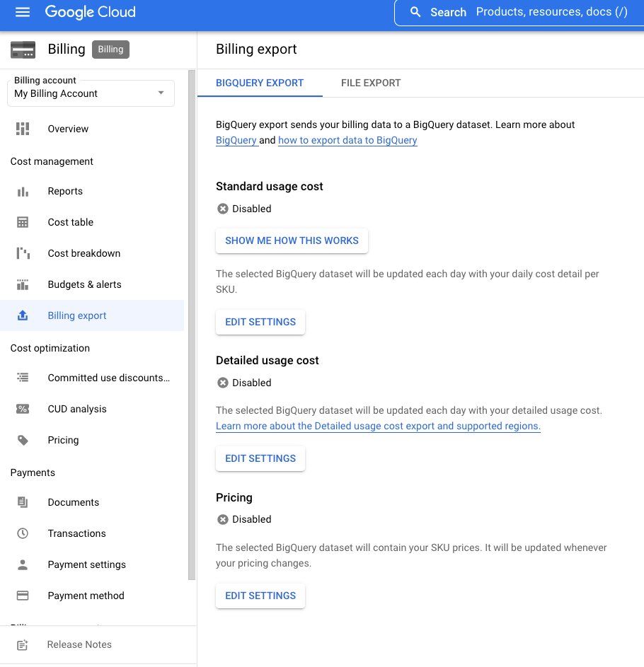
Task: Click Show Me How This Works button
Action: 292,240
